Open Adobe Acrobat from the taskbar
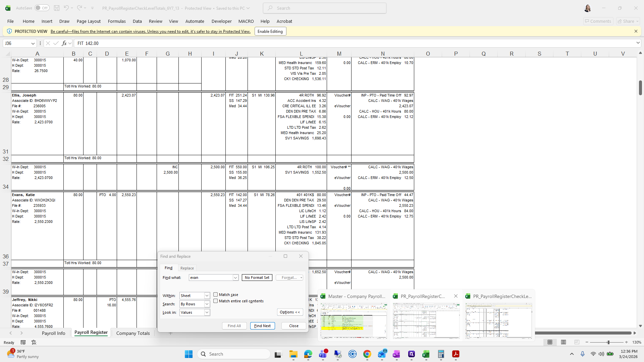The height and width of the screenshot is (362, 644). click(455, 354)
